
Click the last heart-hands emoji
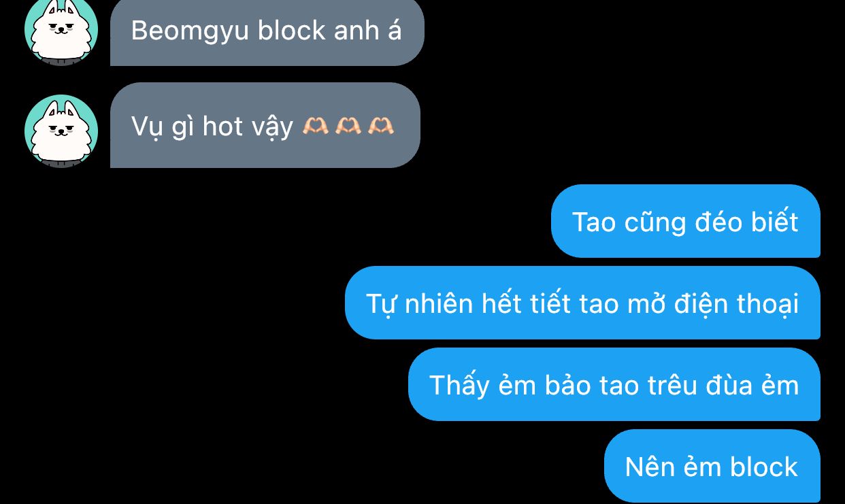pos(380,125)
